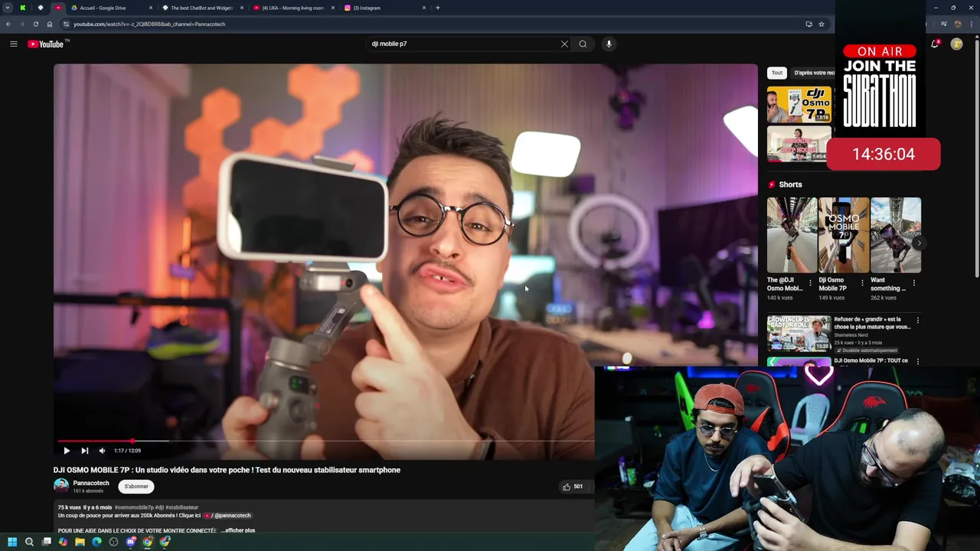Viewport: 980px width, 551px height.
Task: Skip to next video with the next button
Action: pyautogui.click(x=84, y=451)
